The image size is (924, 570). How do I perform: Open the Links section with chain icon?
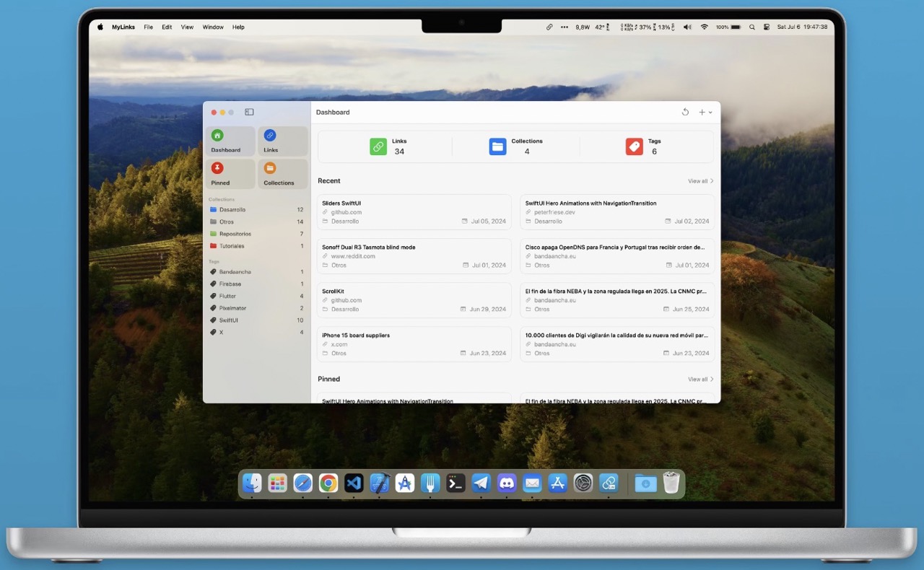tap(282, 141)
